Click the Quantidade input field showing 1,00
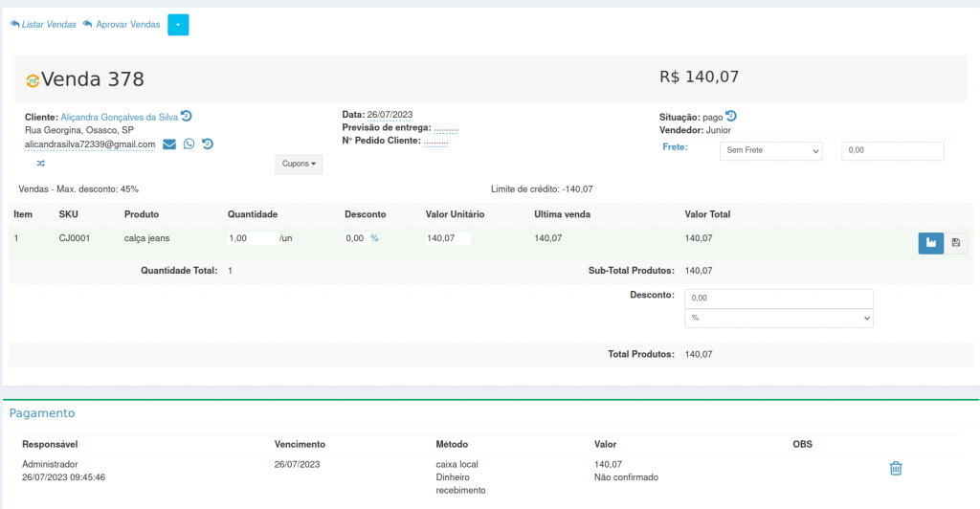The height and width of the screenshot is (509, 980). pos(252,238)
